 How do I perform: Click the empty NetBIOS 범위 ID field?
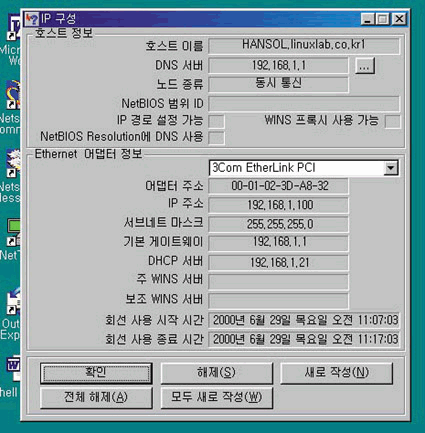click(x=304, y=104)
